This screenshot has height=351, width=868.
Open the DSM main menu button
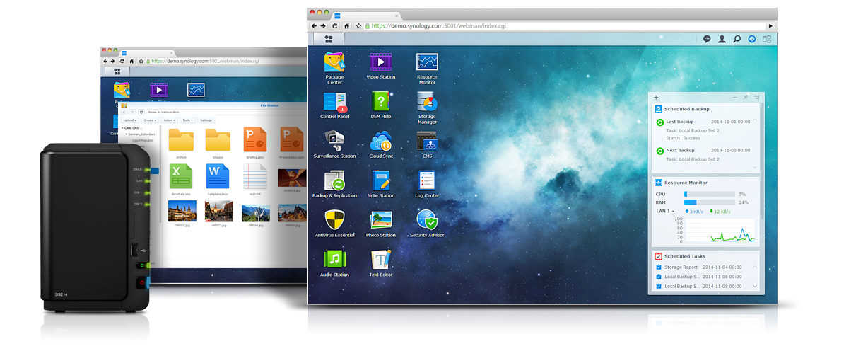(329, 40)
